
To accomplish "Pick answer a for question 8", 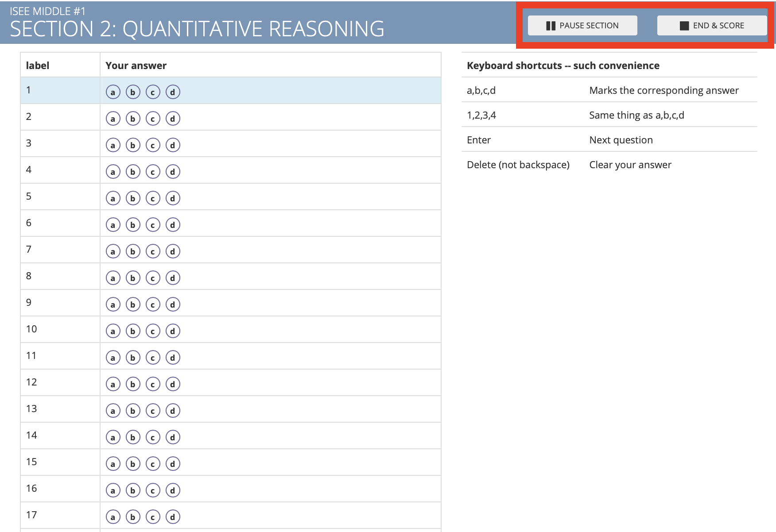I will coord(113,278).
